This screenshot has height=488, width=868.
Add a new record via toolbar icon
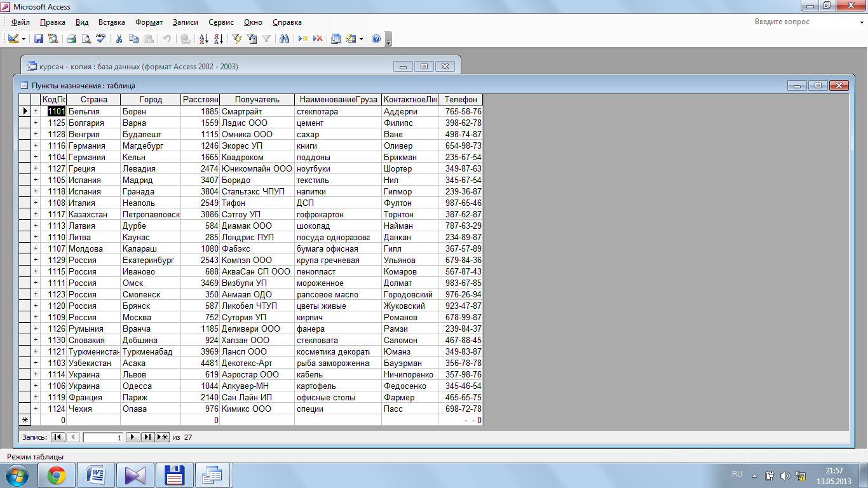point(303,39)
